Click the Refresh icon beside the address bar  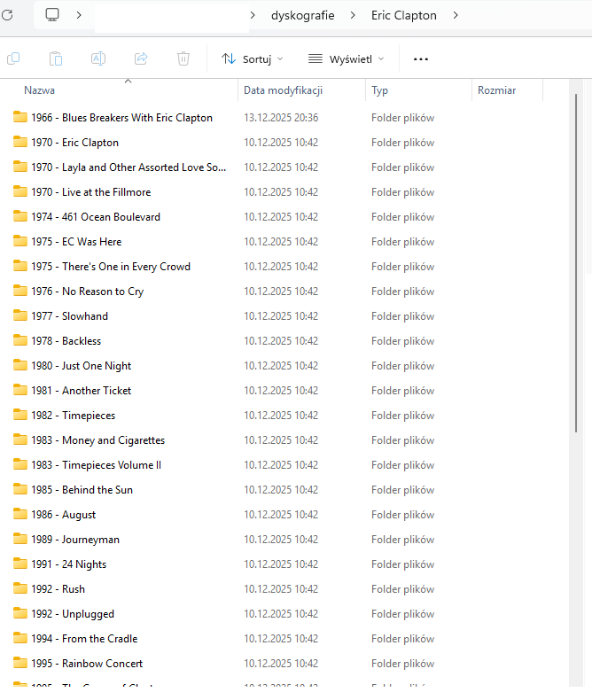(x=7, y=15)
